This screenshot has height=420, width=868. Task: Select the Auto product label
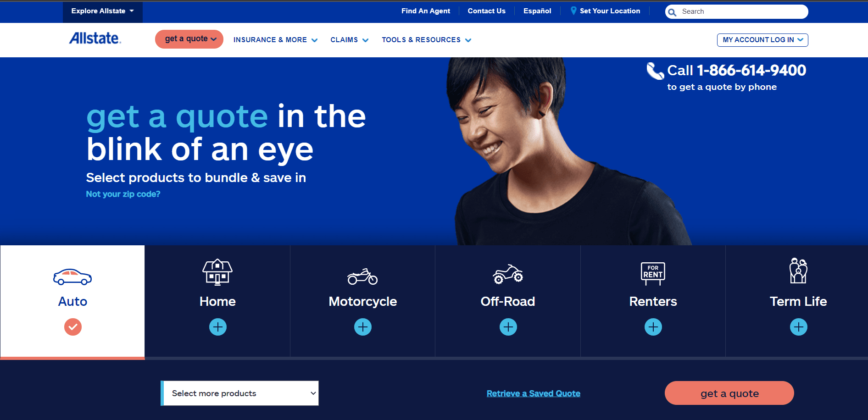coord(72,301)
